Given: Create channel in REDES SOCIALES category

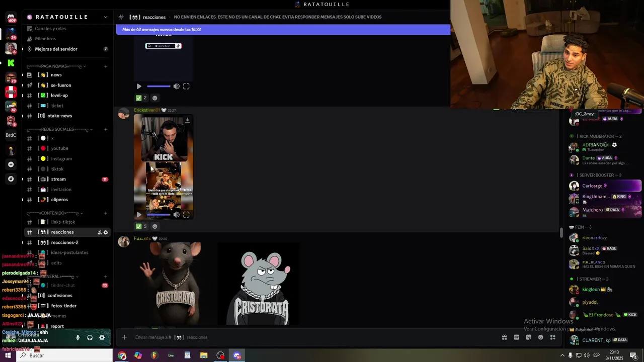Looking at the screenshot, I should click(106, 130).
